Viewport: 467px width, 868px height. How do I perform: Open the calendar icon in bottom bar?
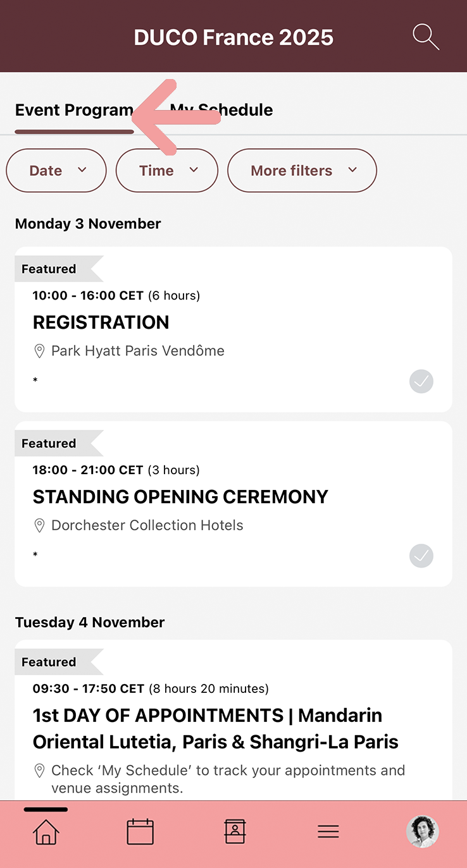pos(140,831)
